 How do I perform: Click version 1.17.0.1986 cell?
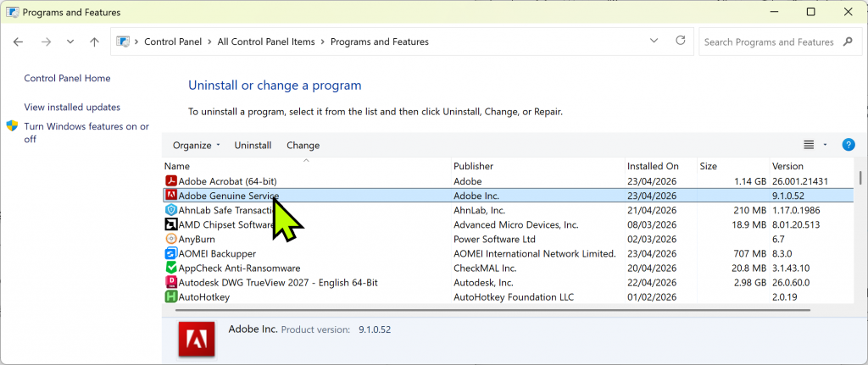796,211
